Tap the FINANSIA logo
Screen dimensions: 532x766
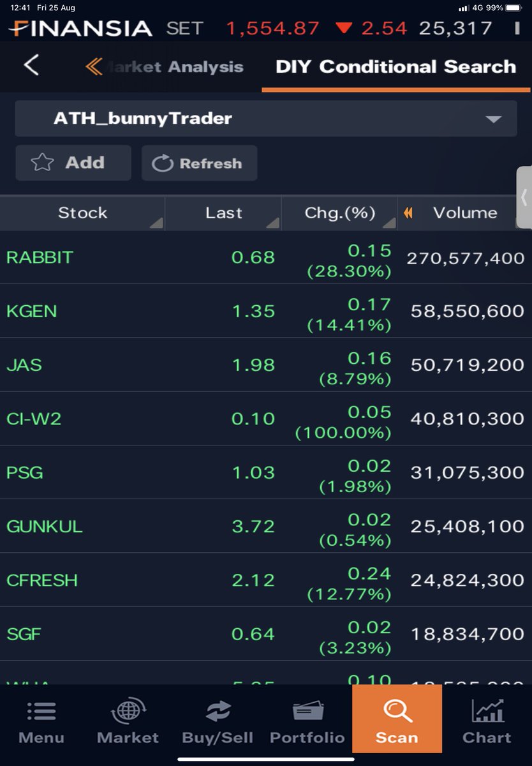pyautogui.click(x=80, y=28)
